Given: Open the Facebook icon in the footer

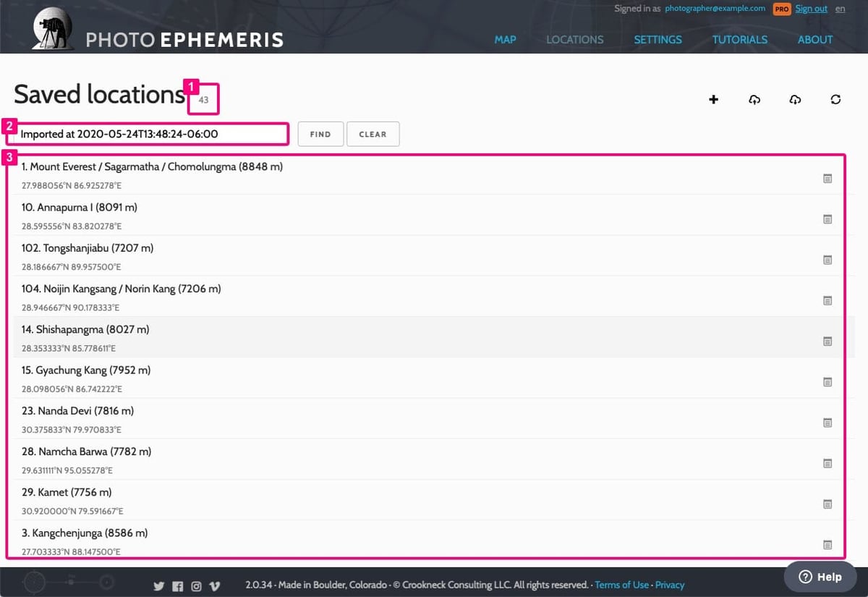Looking at the screenshot, I should click(x=178, y=586).
